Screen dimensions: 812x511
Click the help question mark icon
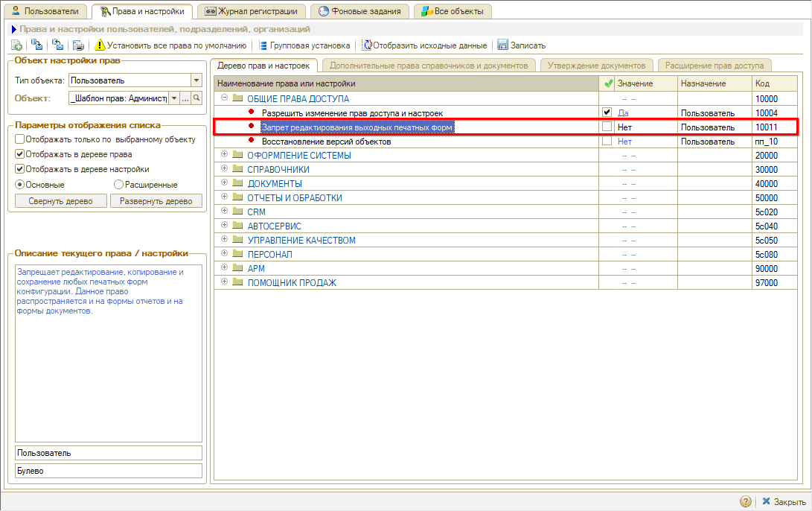coord(745,502)
